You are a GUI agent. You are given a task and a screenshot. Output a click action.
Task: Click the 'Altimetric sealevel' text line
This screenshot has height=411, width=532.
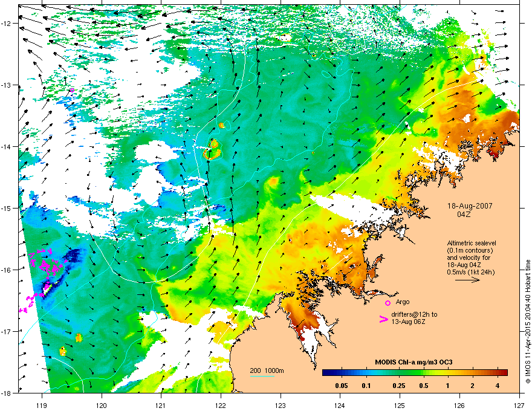(472, 243)
